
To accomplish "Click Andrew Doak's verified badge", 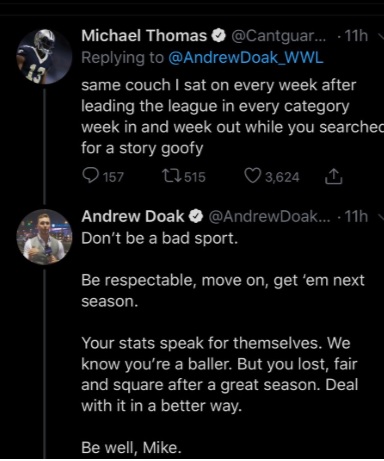I will (196, 216).
